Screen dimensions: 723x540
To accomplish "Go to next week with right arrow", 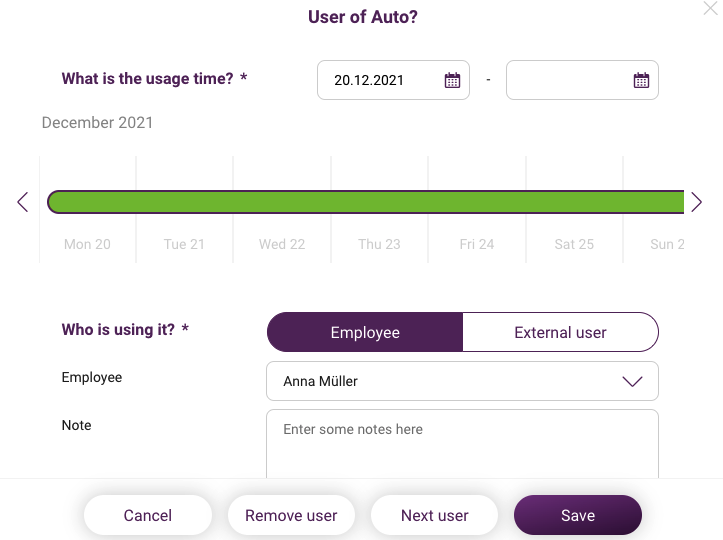I will [696, 202].
